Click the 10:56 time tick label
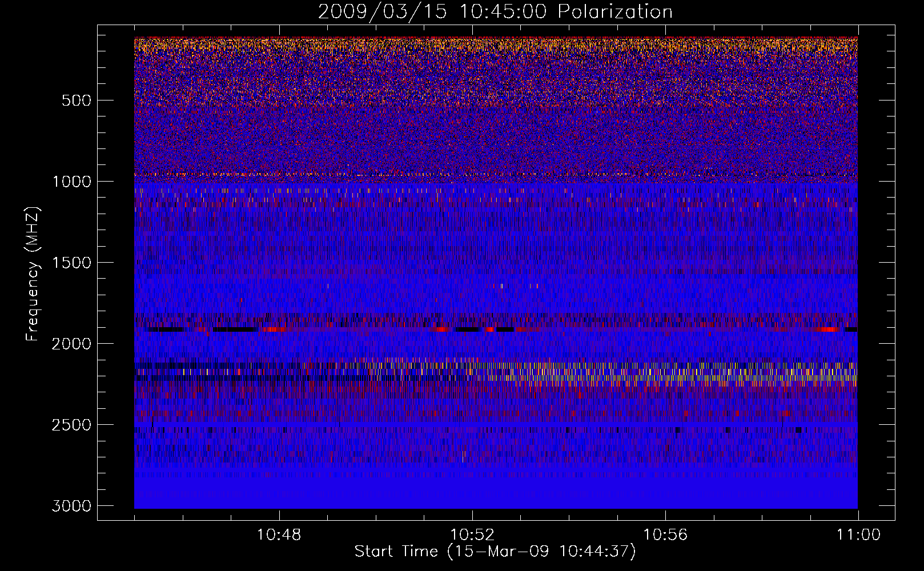Image resolution: width=924 pixels, height=571 pixels. tap(665, 535)
